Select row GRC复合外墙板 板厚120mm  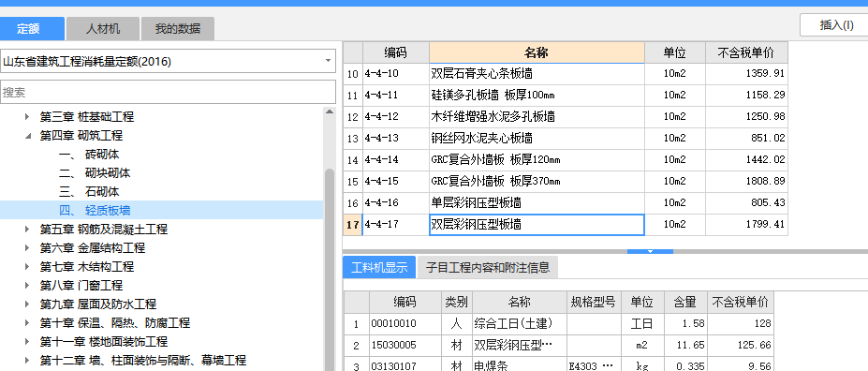566,159
